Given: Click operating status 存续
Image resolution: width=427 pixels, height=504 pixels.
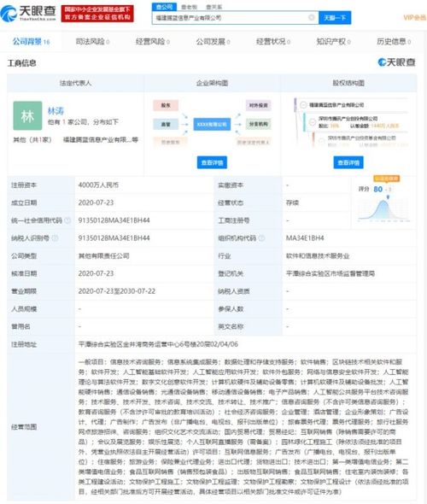Looking at the screenshot, I should (x=292, y=202).
